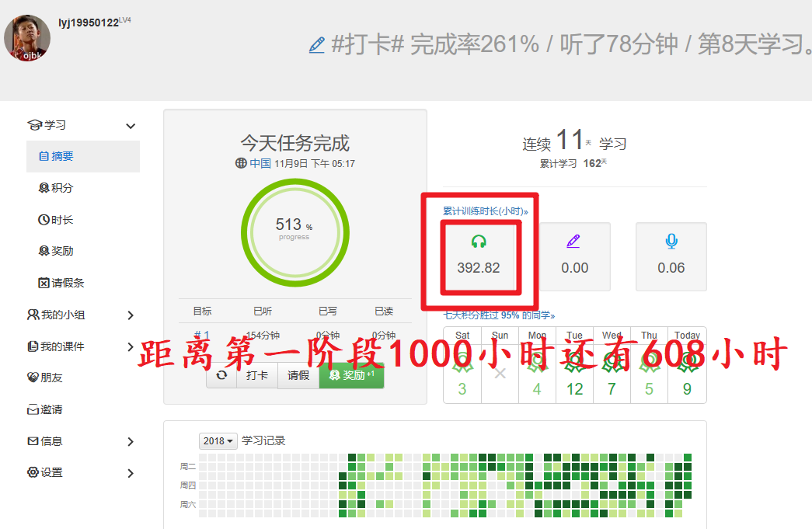Screen dimensions: 812x529
Task: Open the lyj19950122 username link
Action: (x=89, y=23)
